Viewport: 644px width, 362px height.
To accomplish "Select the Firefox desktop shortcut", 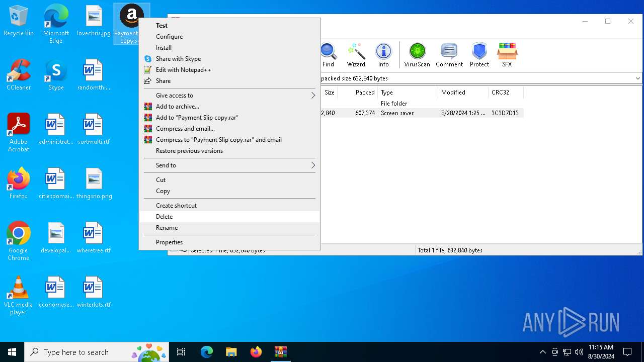I will [x=19, y=184].
